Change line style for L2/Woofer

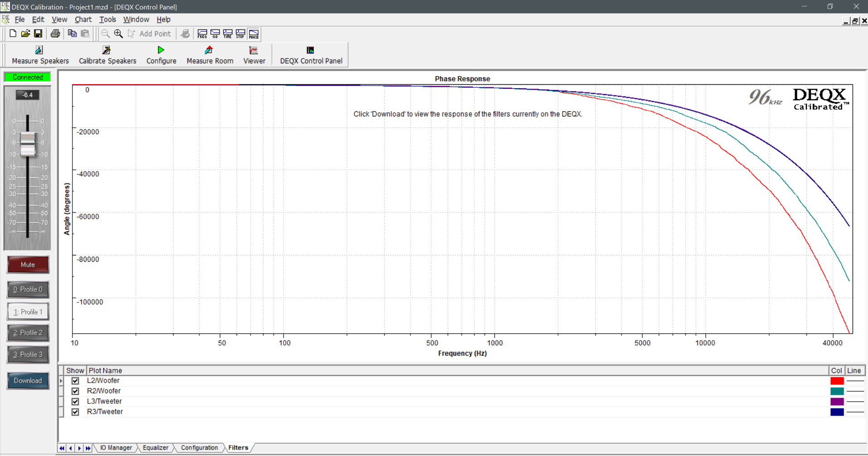pyautogui.click(x=855, y=381)
